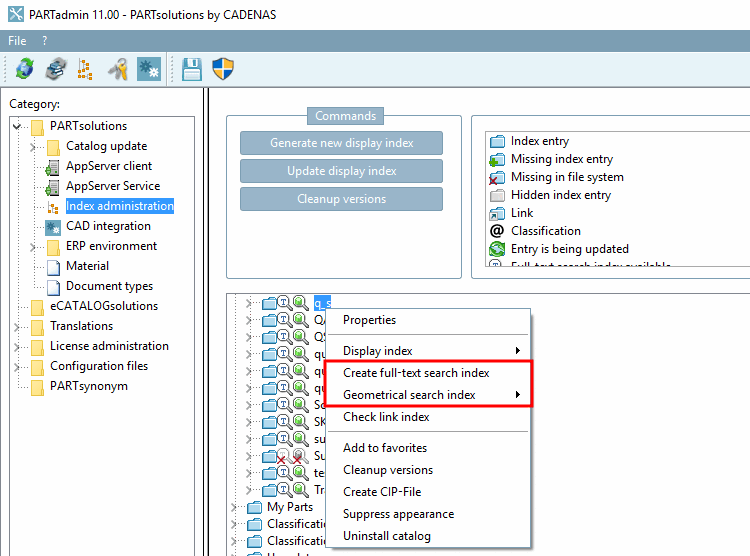Open the ? help menu
Viewport: 750px width, 556px height.
pos(44,41)
